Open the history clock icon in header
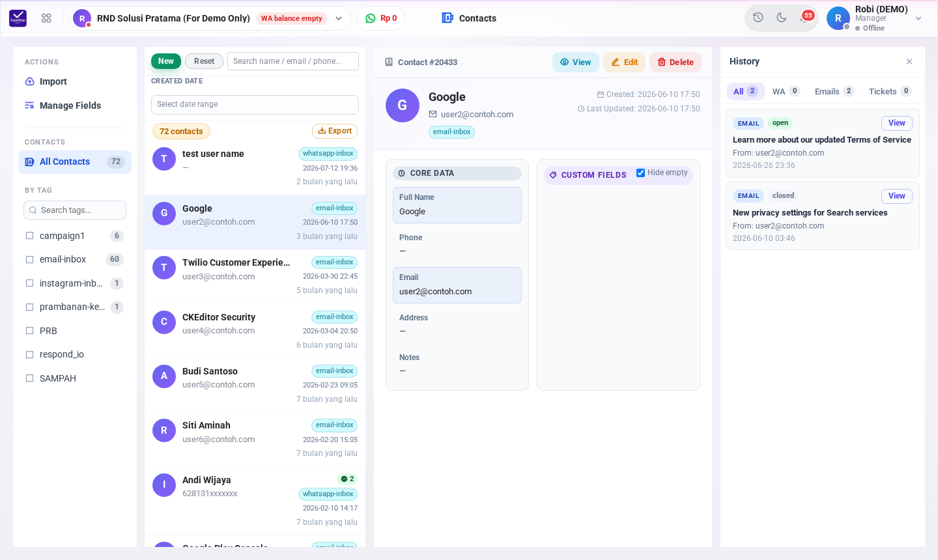Viewport: 938px width, 560px height. (758, 18)
